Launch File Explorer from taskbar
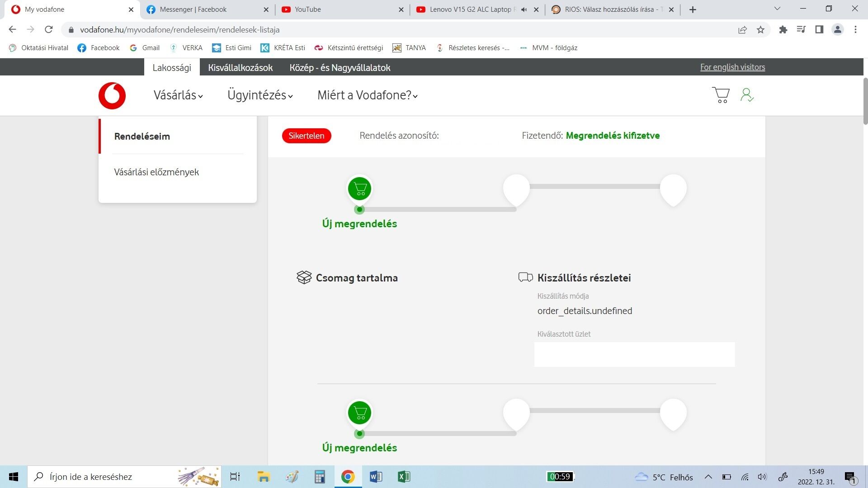Viewport: 868px width, 488px height. (x=264, y=477)
